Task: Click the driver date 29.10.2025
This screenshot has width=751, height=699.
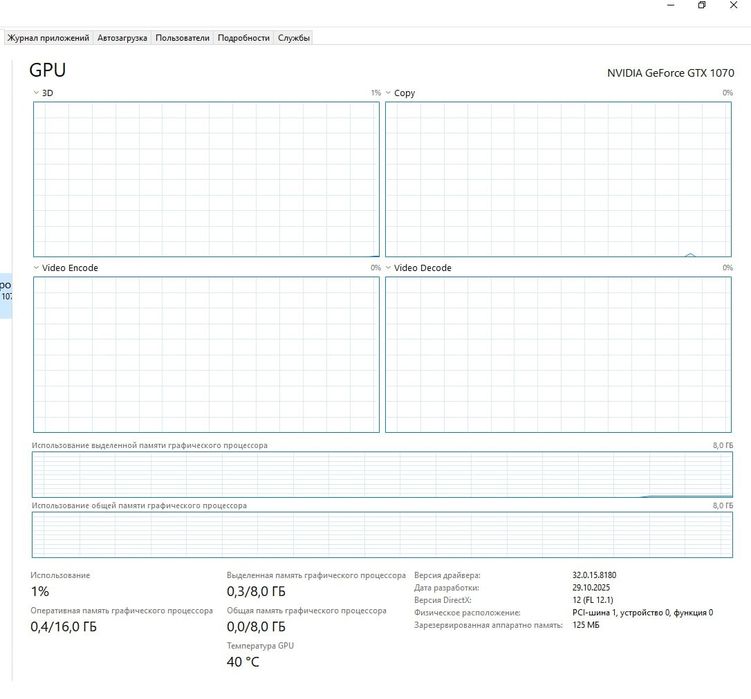Action: coord(591,587)
